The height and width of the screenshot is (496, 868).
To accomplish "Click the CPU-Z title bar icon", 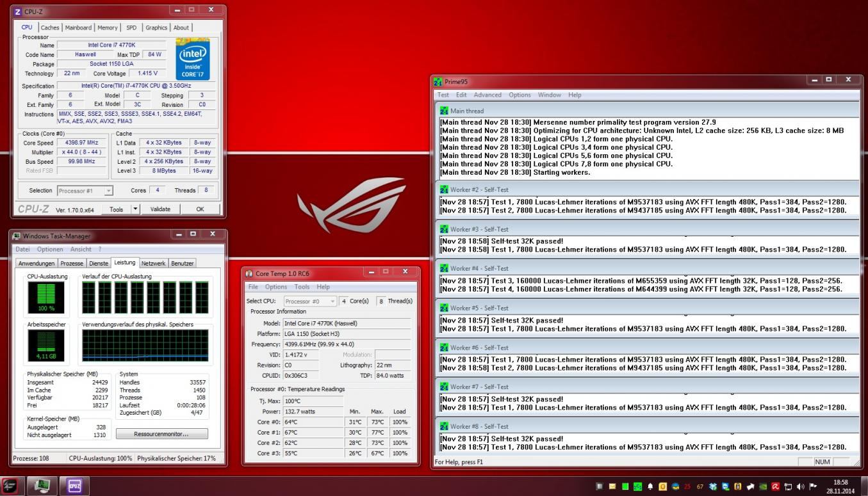I will coord(17,11).
